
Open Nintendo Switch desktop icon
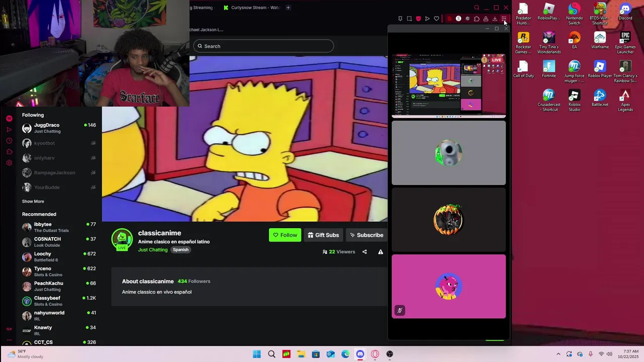click(575, 14)
